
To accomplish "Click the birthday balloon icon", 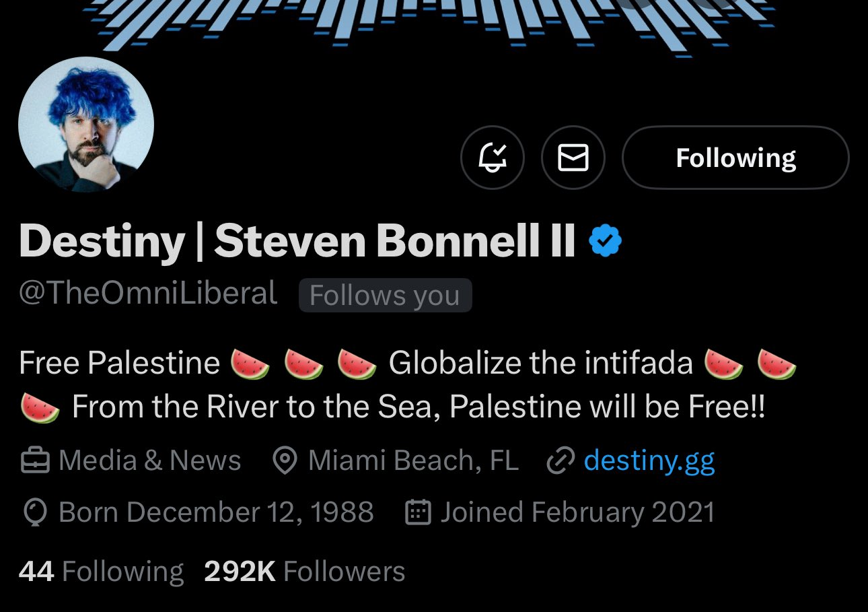I will click(x=34, y=513).
